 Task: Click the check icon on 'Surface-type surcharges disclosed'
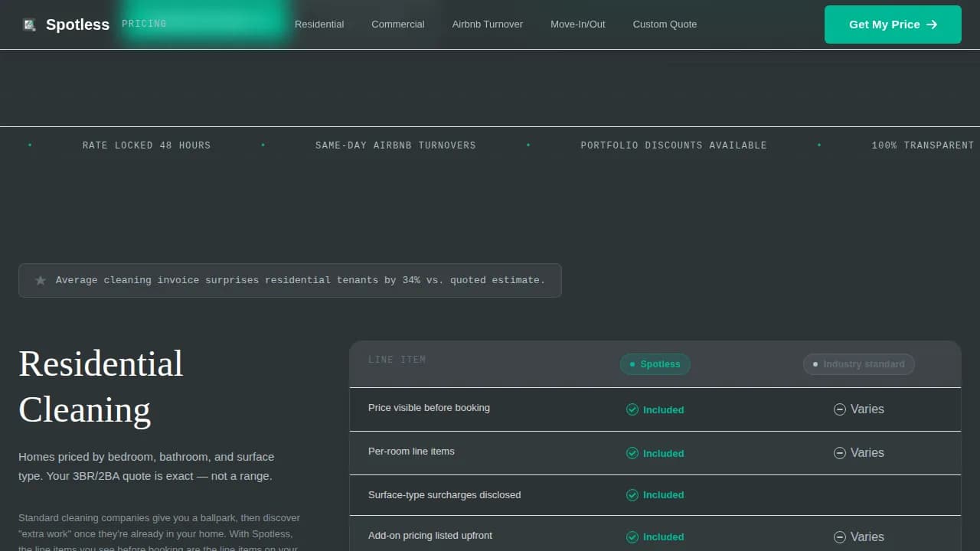pyautogui.click(x=633, y=495)
